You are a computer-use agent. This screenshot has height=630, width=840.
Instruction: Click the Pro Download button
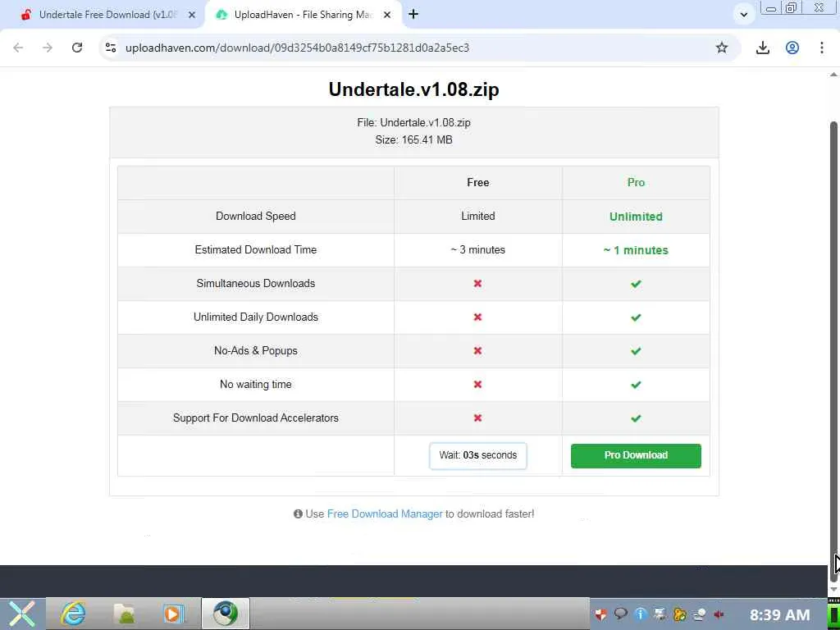pos(636,455)
